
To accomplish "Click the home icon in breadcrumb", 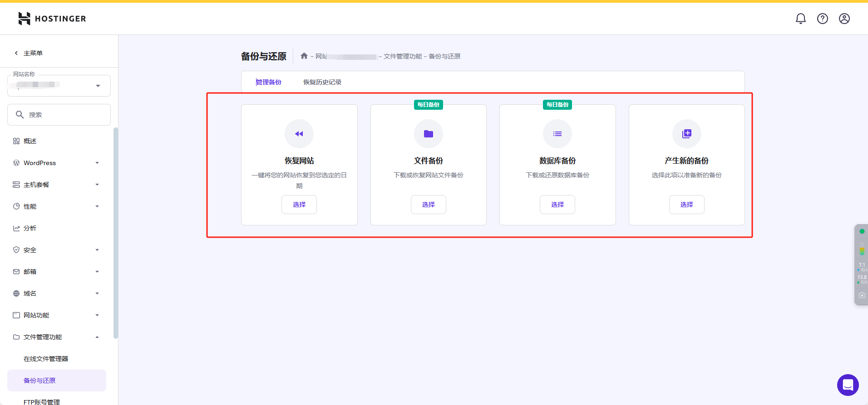I will pyautogui.click(x=304, y=56).
